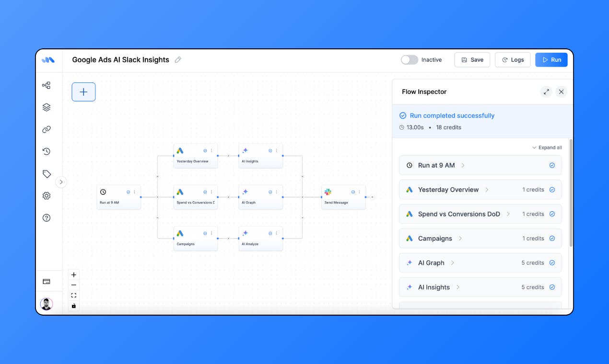
Task: Click the sparkle icon on AI Graph node
Action: tap(245, 192)
